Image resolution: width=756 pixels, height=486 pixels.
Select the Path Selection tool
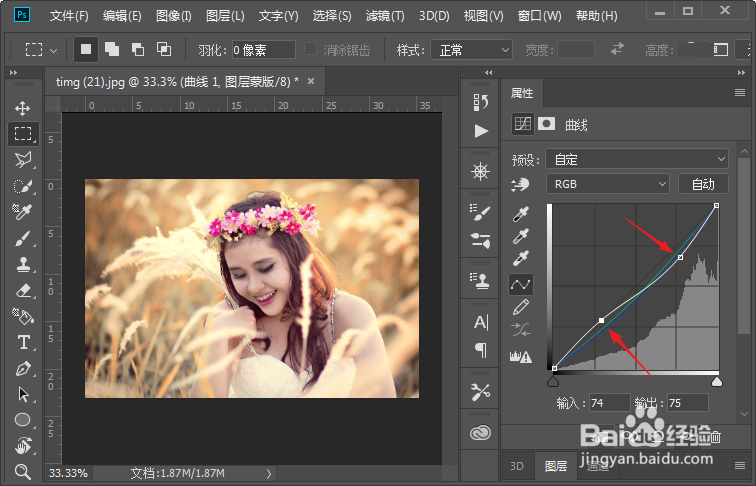[23, 394]
